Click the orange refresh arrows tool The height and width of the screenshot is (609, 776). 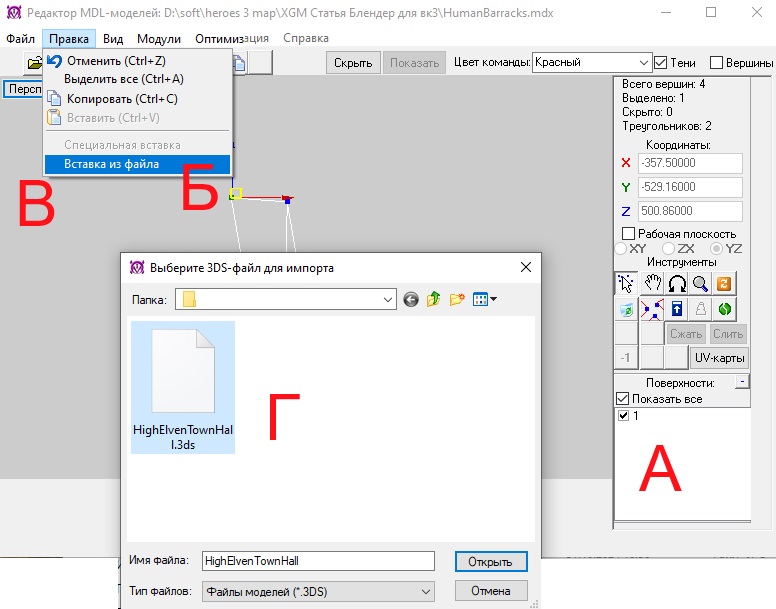[724, 283]
